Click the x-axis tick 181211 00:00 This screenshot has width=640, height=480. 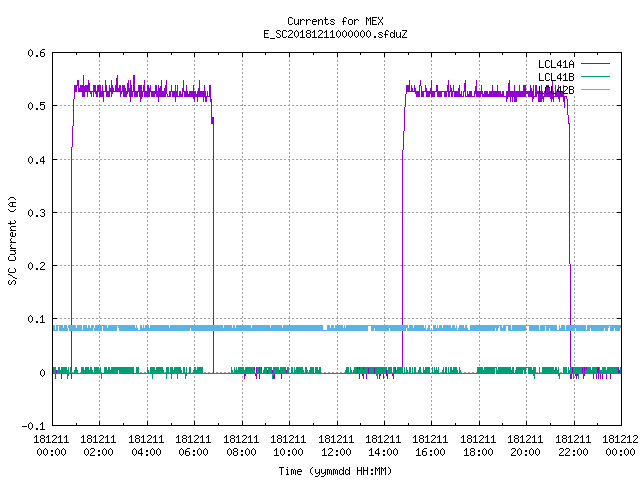pyautogui.click(x=51, y=446)
